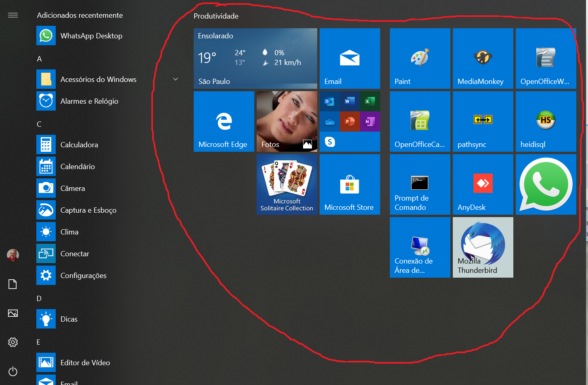Open the large WhatsApp tile
588x385 pixels.
coord(546,184)
